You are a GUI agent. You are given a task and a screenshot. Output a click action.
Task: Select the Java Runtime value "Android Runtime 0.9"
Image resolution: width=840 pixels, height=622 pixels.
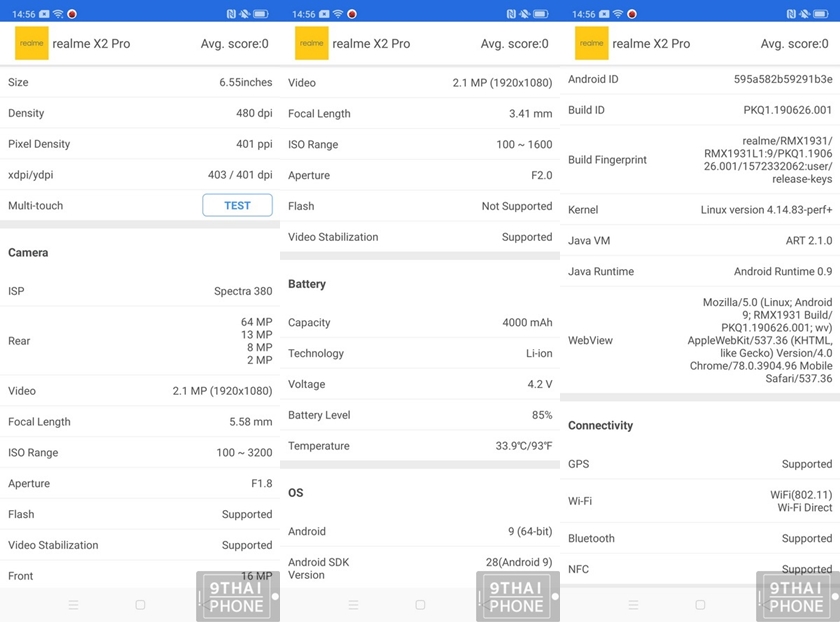click(783, 272)
